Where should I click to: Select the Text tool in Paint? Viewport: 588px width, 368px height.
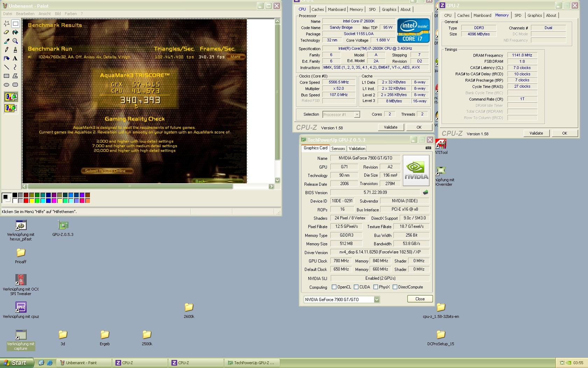tap(15, 59)
